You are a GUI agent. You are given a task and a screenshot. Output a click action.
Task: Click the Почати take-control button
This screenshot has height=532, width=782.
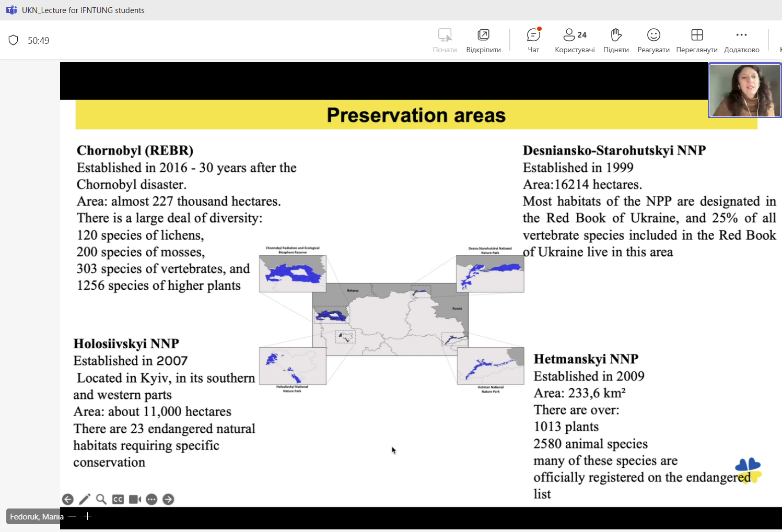[445, 40]
